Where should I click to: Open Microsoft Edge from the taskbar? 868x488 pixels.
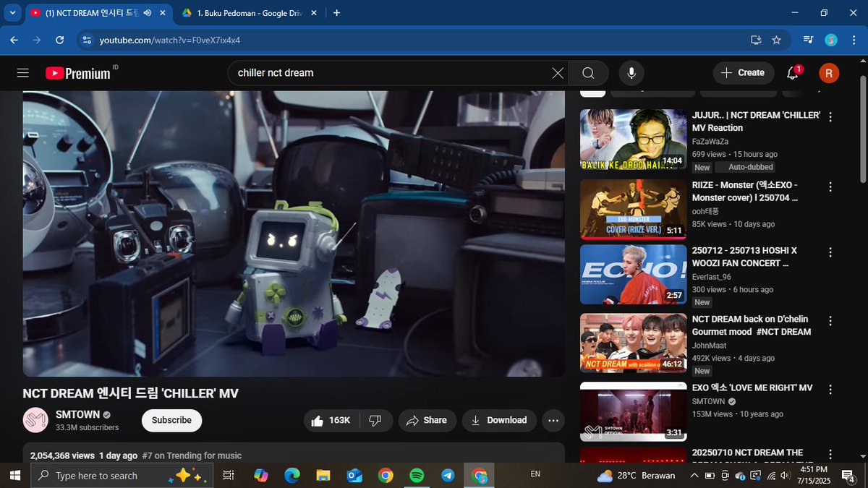coord(292,475)
